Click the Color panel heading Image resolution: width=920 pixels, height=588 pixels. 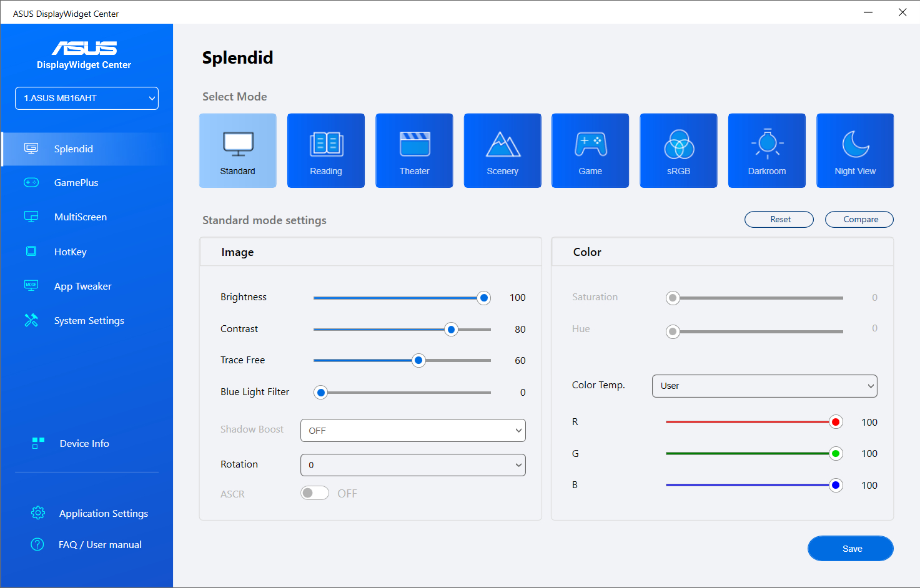pos(587,252)
